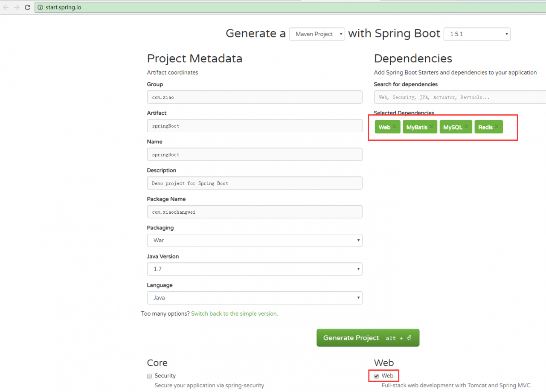Go back using browser back arrow

6,7
